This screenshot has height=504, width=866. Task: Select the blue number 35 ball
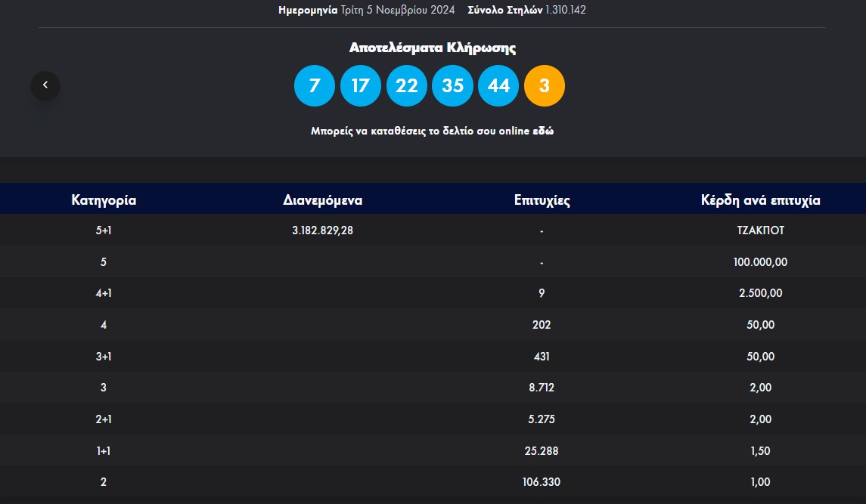tap(452, 85)
